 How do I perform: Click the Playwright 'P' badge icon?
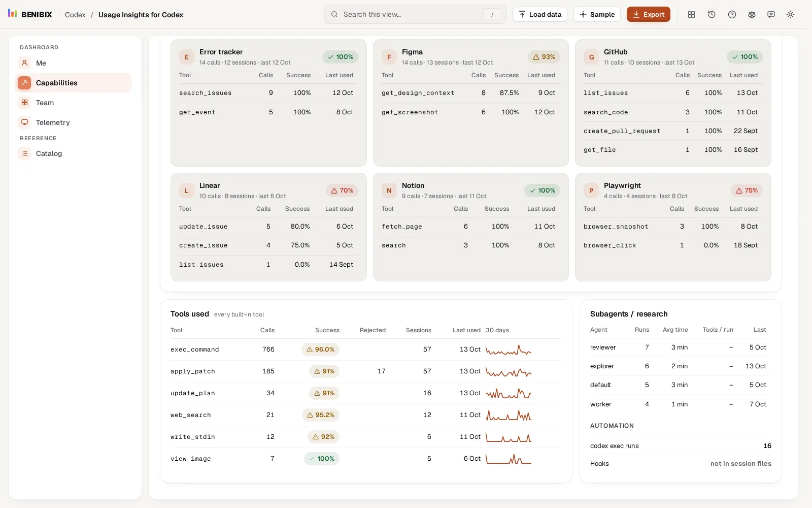(591, 190)
